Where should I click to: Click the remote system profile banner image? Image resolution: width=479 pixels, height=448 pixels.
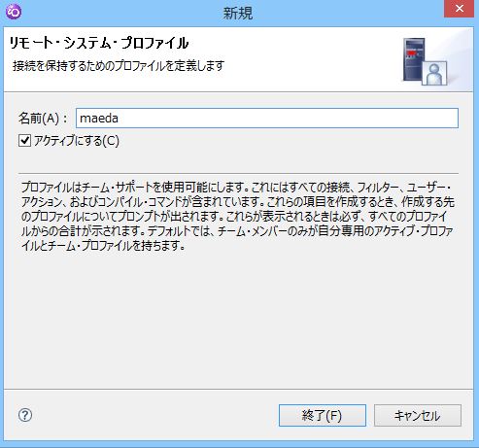(425, 61)
